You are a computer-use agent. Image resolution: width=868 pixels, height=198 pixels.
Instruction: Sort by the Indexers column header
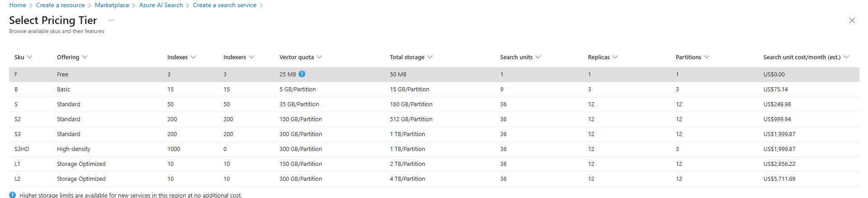239,57
